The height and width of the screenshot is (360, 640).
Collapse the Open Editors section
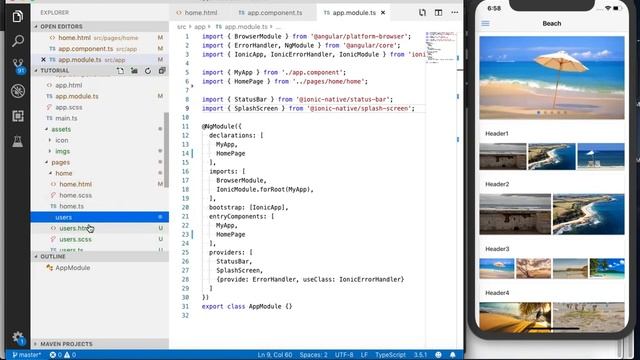[100, 26]
